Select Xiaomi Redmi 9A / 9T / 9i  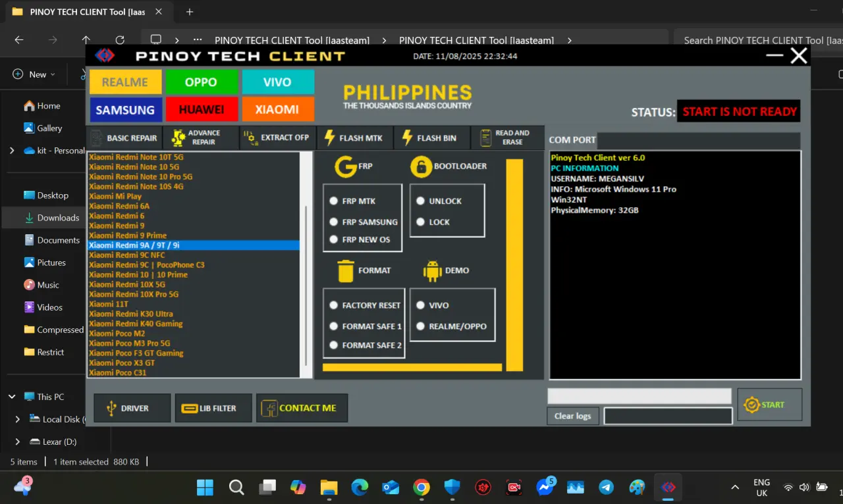tap(193, 245)
